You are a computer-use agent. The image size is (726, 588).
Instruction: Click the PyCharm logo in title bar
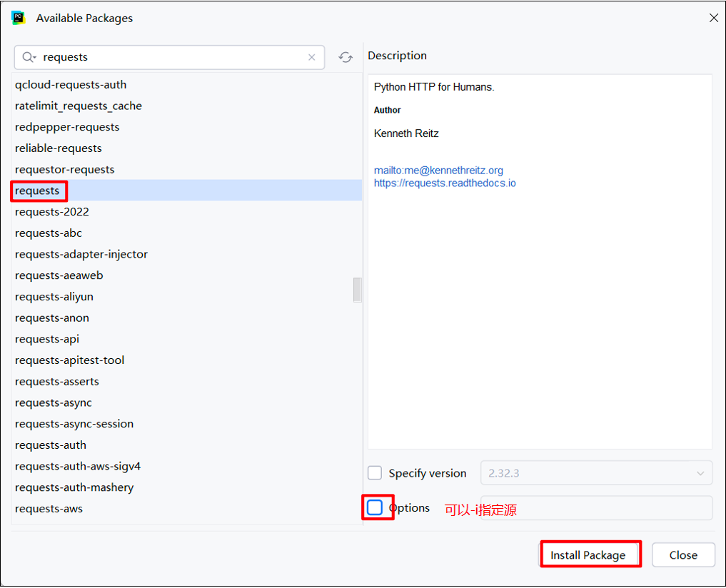click(x=18, y=18)
